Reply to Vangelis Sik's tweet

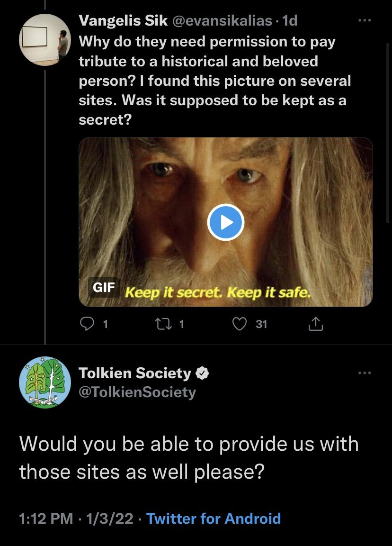click(x=88, y=324)
